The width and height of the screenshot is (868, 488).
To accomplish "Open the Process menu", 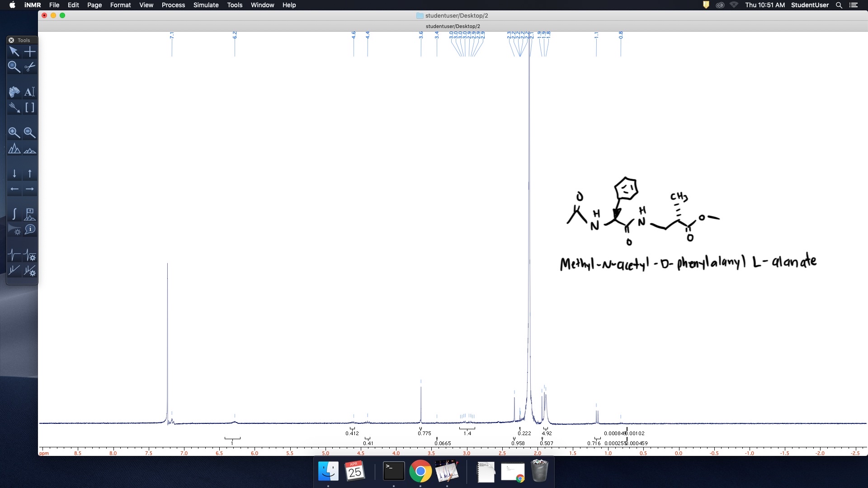I will (173, 5).
